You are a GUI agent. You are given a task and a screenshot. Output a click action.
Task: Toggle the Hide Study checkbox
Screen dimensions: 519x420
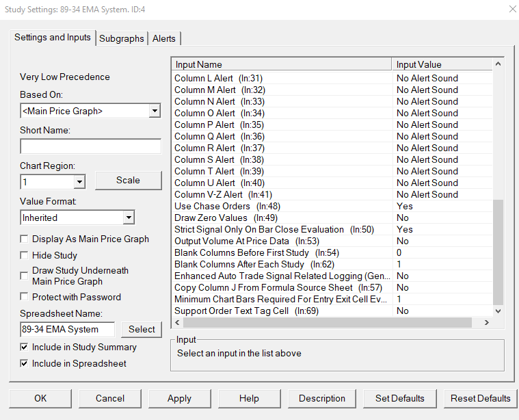pos(25,255)
